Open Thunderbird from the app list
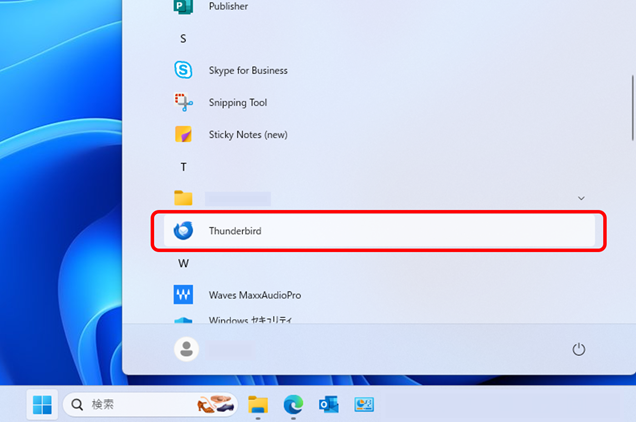 [x=235, y=231]
